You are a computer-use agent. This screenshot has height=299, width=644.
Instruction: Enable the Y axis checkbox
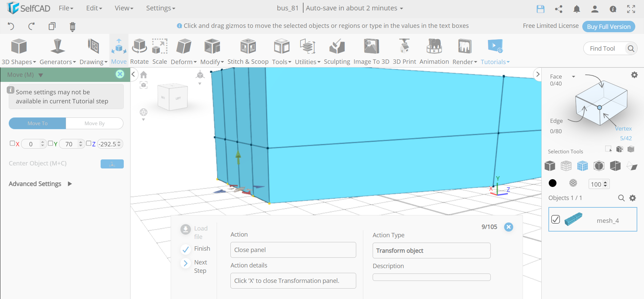50,143
